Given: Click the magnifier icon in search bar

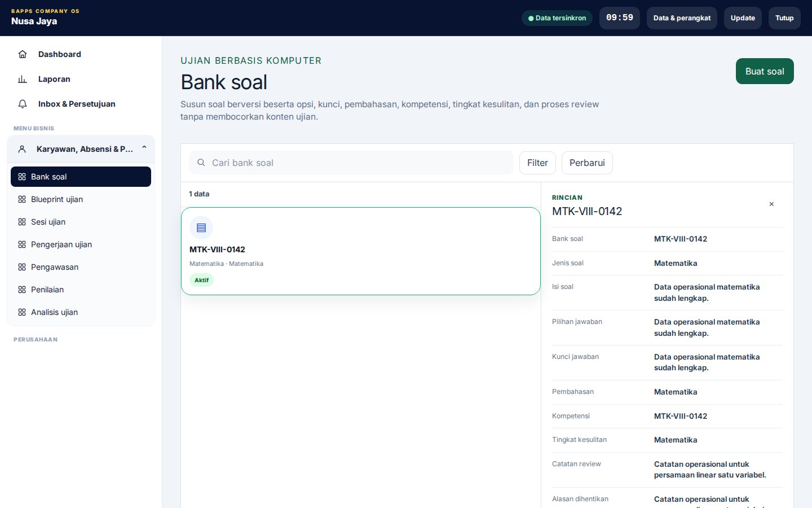Looking at the screenshot, I should [x=201, y=163].
